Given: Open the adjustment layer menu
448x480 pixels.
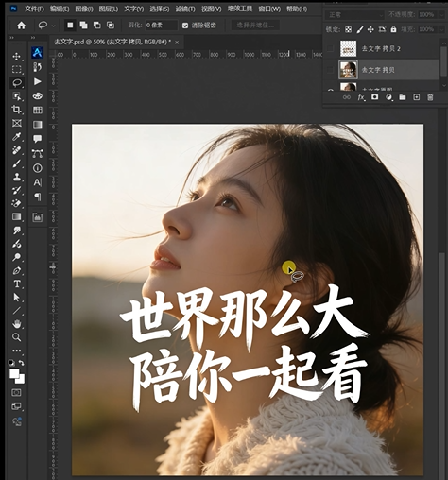Looking at the screenshot, I should [x=388, y=97].
